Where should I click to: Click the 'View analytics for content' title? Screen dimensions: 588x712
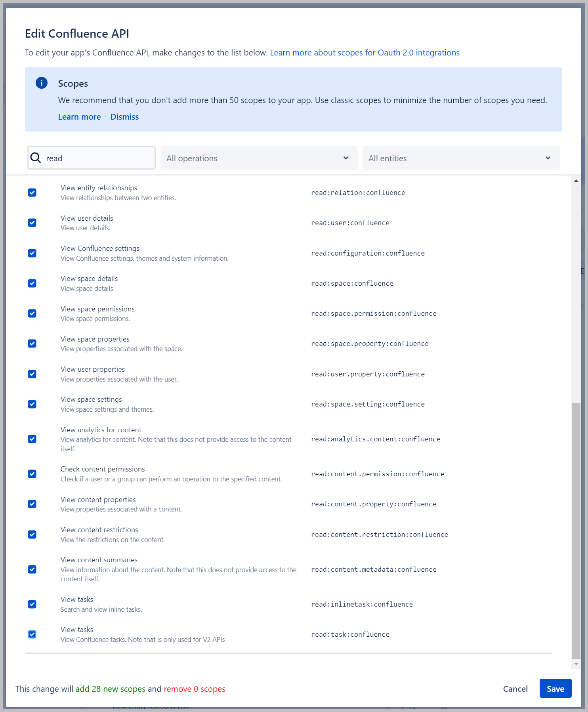101,430
